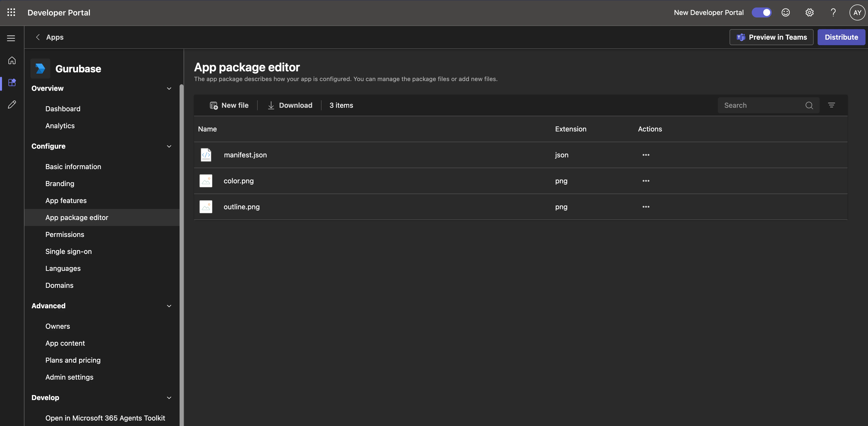Open the Apps grid sidebar icon
The image size is (868, 426).
coord(12,83)
